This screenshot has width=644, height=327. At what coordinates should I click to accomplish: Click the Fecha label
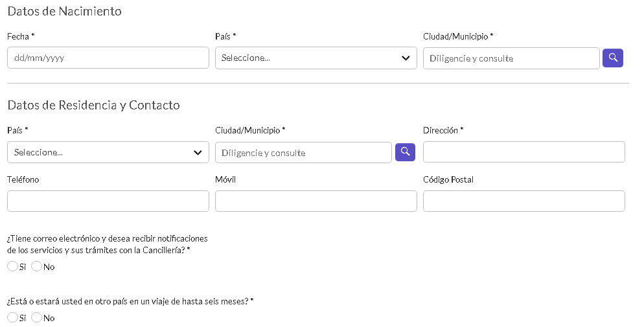21,36
